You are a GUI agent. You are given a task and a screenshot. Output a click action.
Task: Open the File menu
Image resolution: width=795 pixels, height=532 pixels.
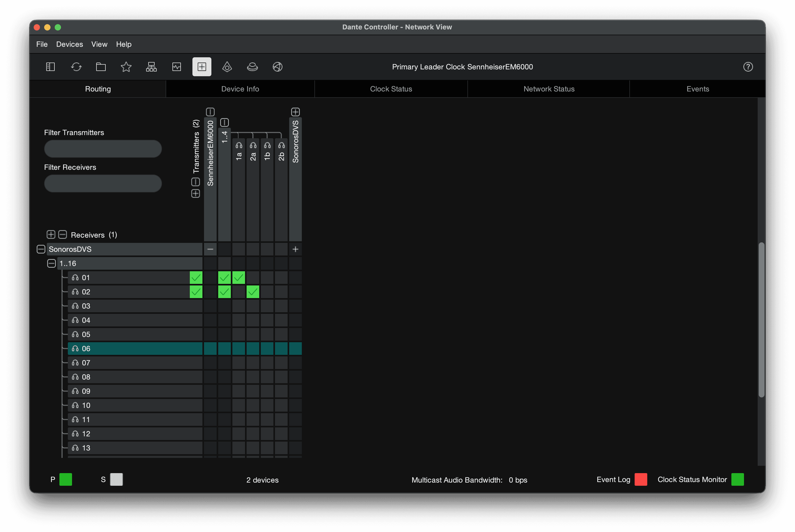[42, 44]
